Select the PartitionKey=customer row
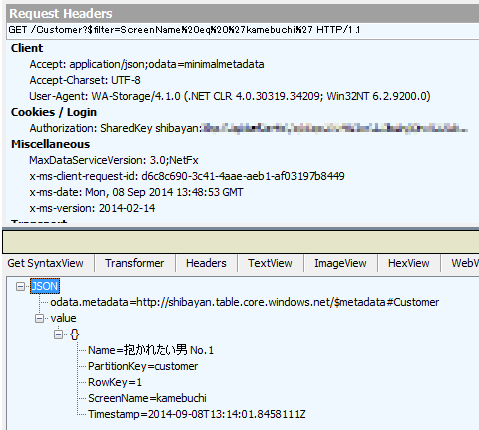This screenshot has height=430, width=479. 143,366
